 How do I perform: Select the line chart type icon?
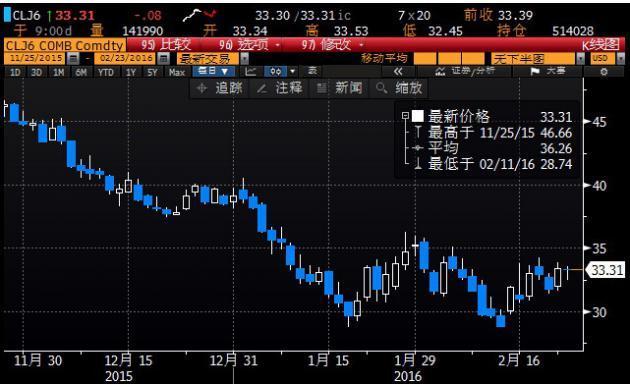tap(250, 71)
